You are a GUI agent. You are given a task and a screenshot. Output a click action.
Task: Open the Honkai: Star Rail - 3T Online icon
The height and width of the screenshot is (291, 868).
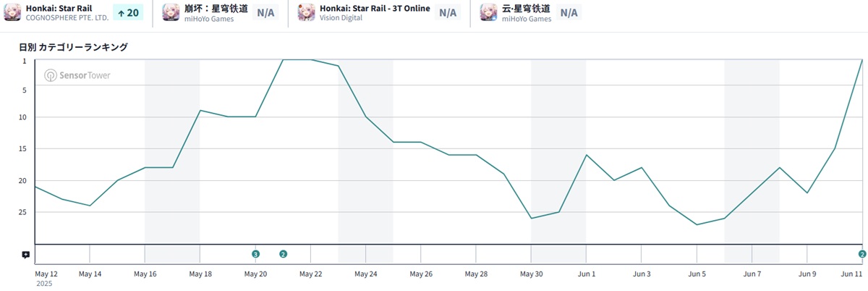307,13
